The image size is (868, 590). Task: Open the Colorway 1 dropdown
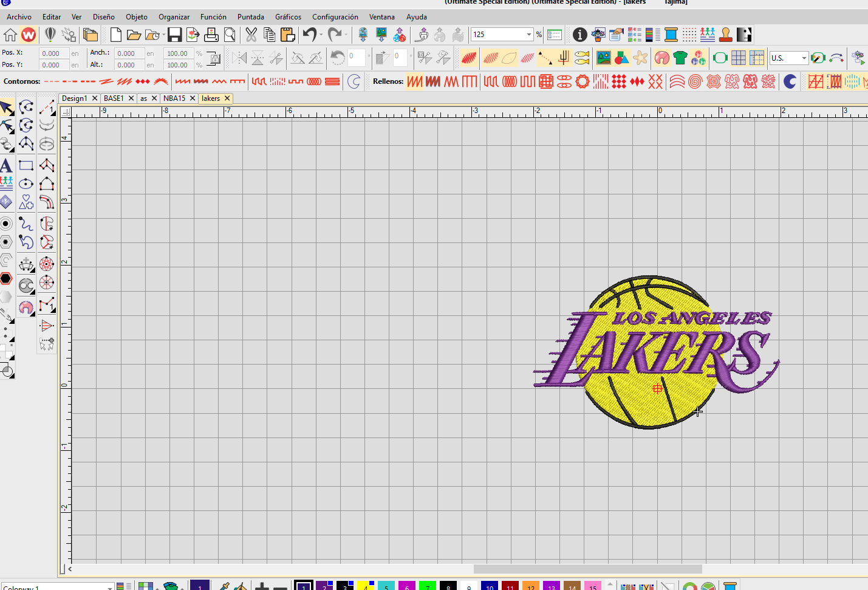point(110,587)
